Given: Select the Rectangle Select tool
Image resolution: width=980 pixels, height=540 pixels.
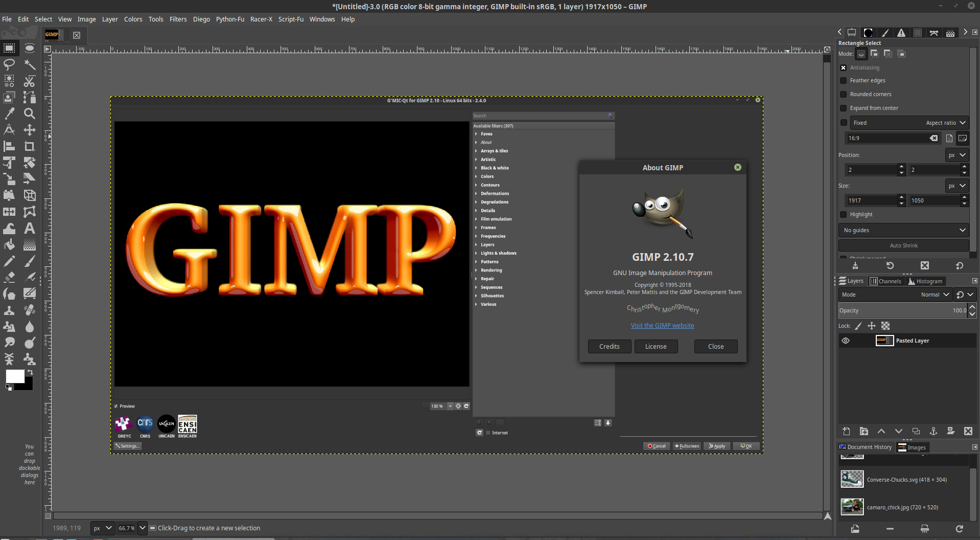Looking at the screenshot, I should point(9,48).
